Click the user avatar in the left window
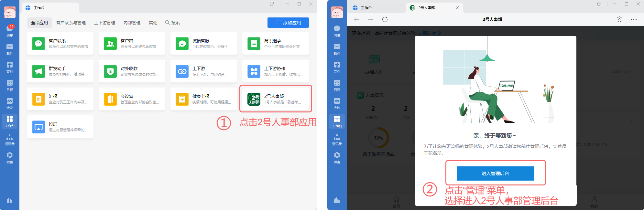 [10, 12]
